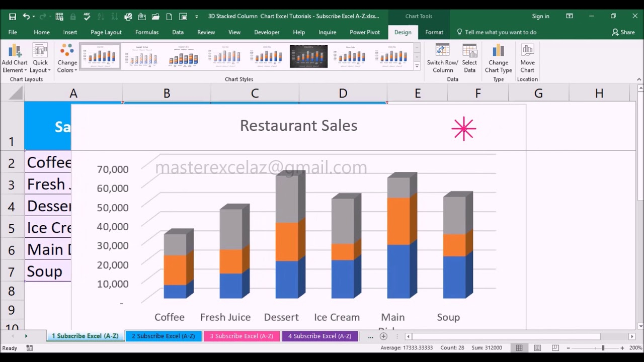Screen dimensions: 644x362
Task: Click Change Chart Type
Action: coord(498,59)
